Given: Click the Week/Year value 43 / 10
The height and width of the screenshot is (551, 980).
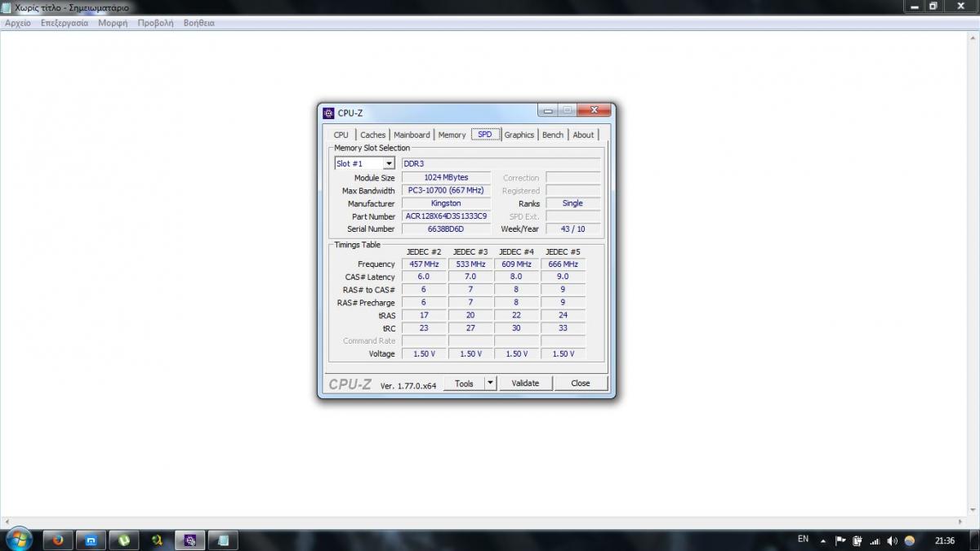Looking at the screenshot, I should (572, 229).
